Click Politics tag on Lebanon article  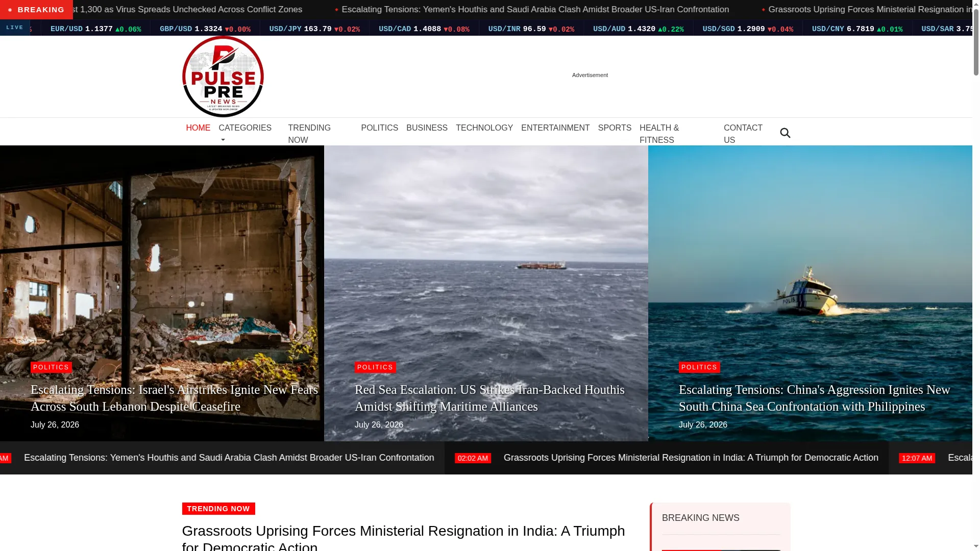(x=51, y=367)
